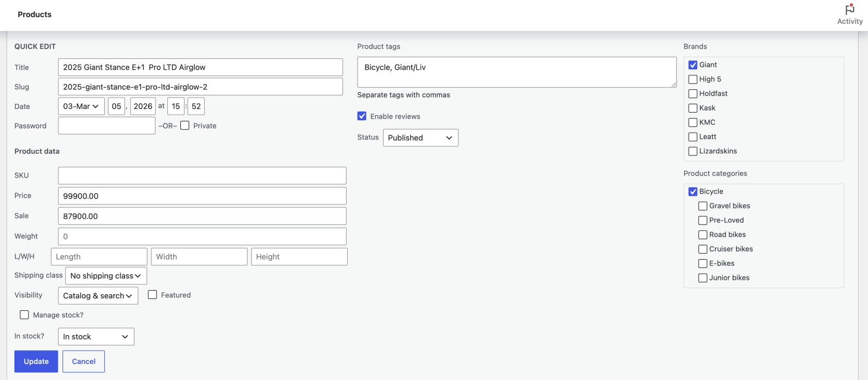Viewport: 868px width, 380px height.
Task: Open the In stock dropdown
Action: [x=96, y=337]
